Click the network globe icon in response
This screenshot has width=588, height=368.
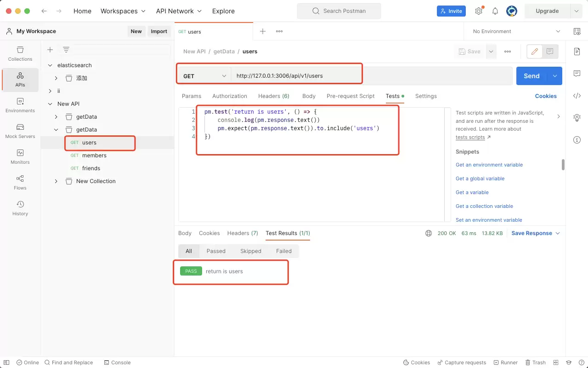[x=429, y=233]
